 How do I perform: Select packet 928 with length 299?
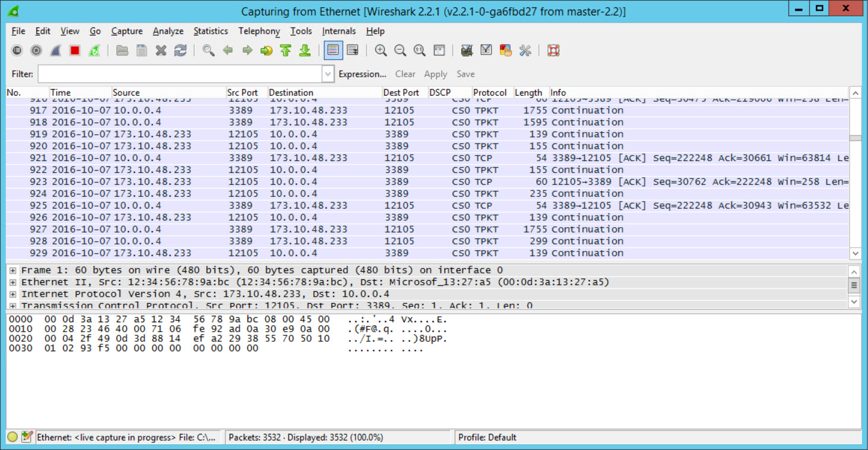427,241
